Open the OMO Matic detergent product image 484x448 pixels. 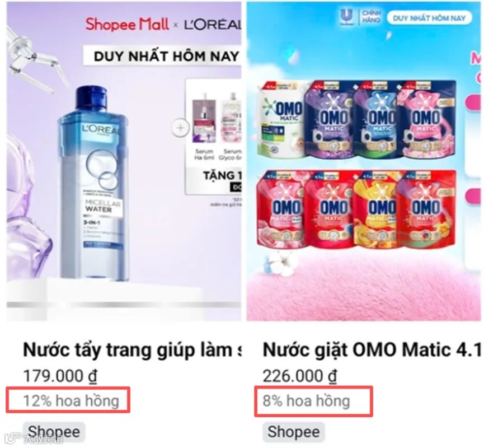[364, 161]
